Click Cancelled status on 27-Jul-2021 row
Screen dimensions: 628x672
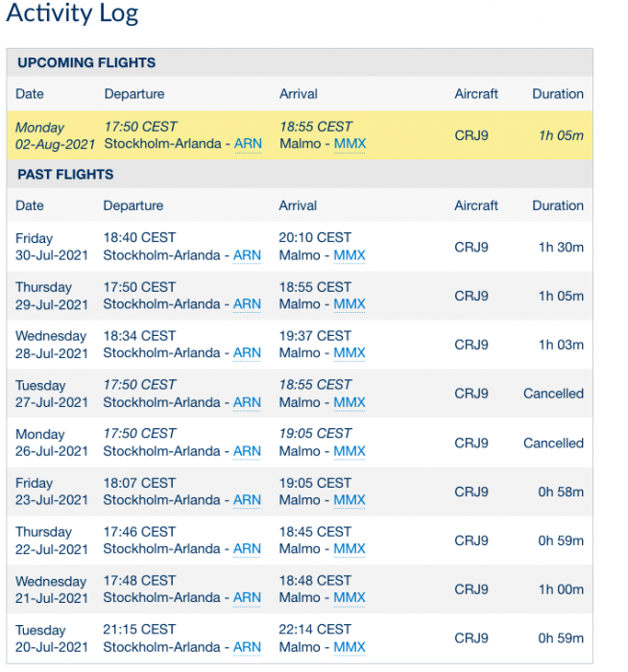[553, 394]
